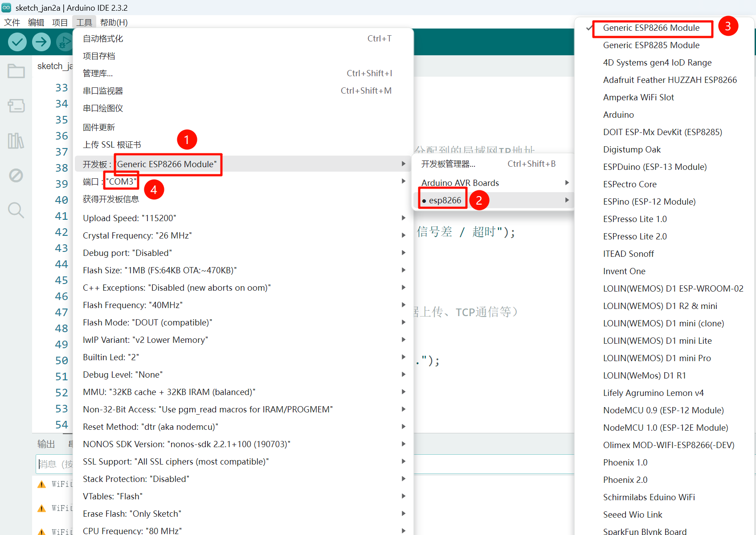Switch to the 输出 output tab
The width and height of the screenshot is (756, 535).
click(x=46, y=444)
